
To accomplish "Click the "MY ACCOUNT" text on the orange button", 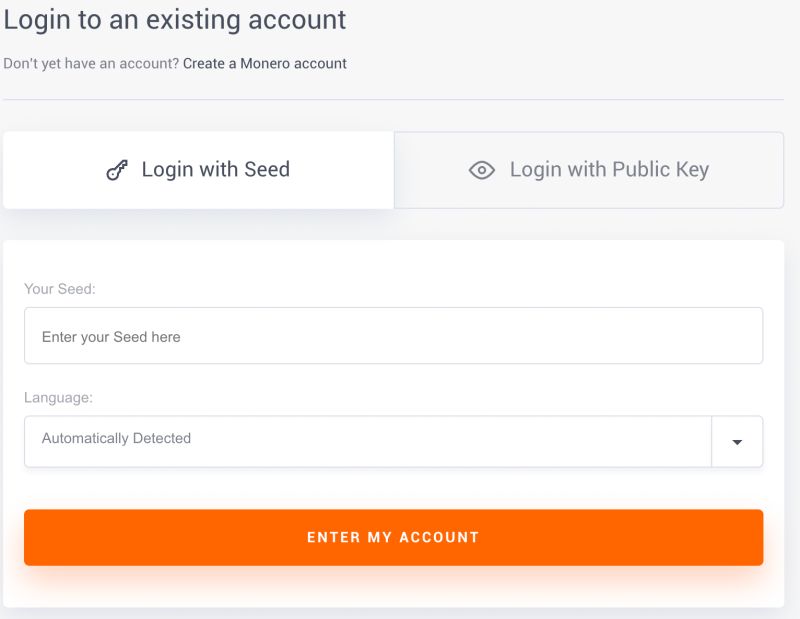I will tap(423, 537).
